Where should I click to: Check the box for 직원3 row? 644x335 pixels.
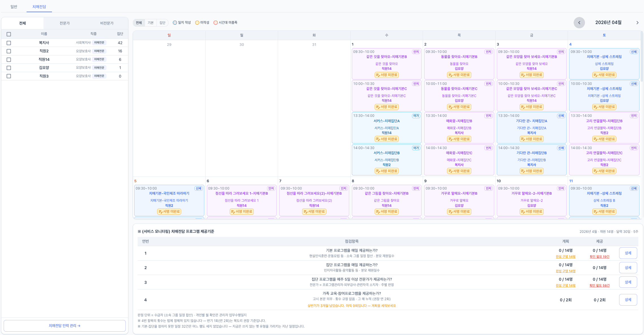[9, 76]
